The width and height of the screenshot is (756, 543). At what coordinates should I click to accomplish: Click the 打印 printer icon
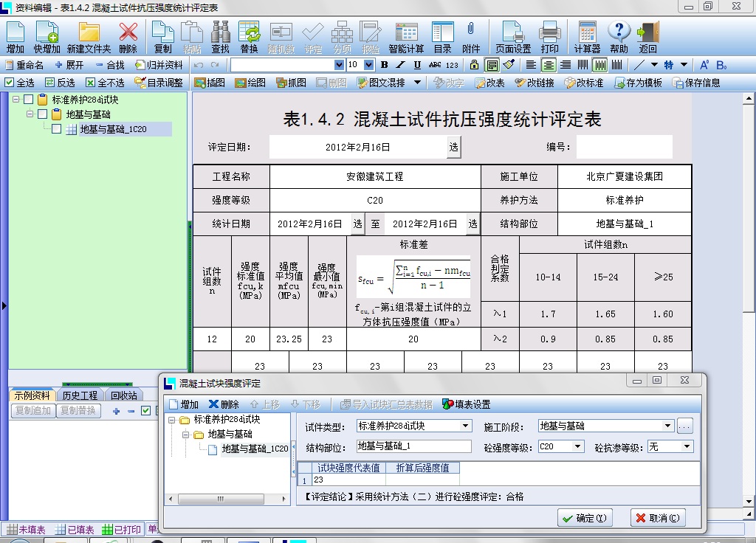point(549,37)
